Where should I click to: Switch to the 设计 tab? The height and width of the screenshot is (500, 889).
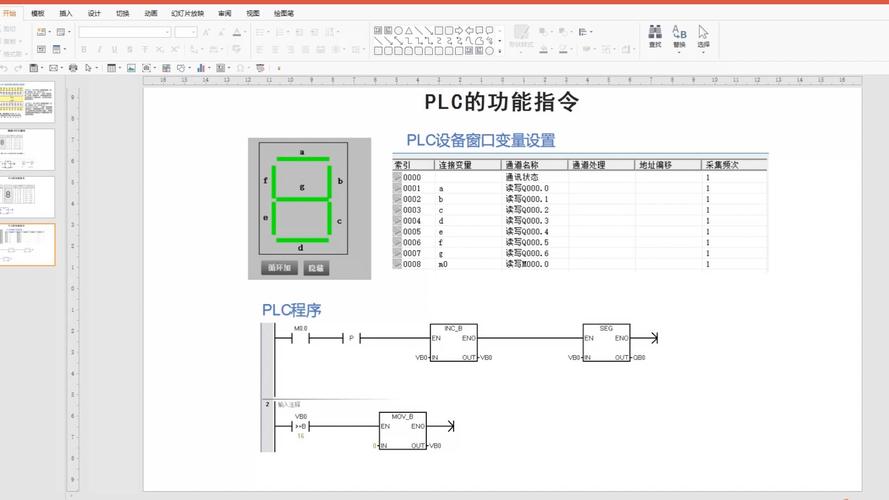point(94,13)
